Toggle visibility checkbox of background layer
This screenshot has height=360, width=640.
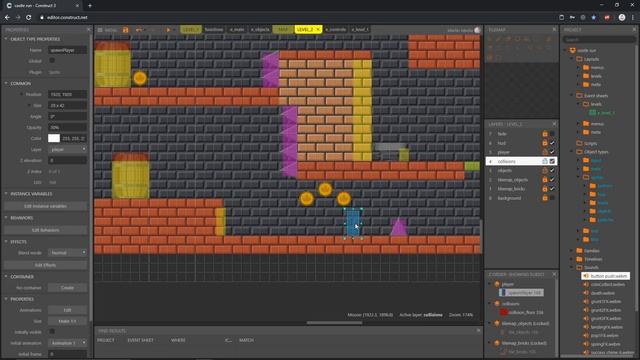(552, 198)
